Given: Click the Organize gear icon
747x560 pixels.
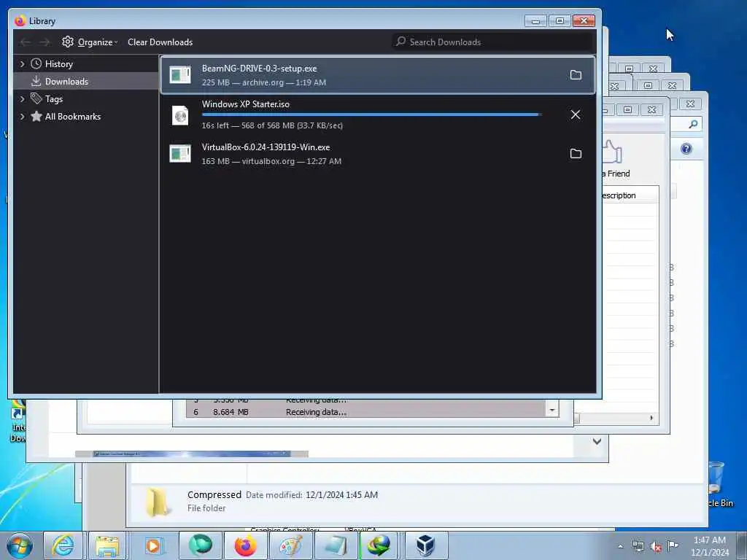Looking at the screenshot, I should [x=68, y=42].
